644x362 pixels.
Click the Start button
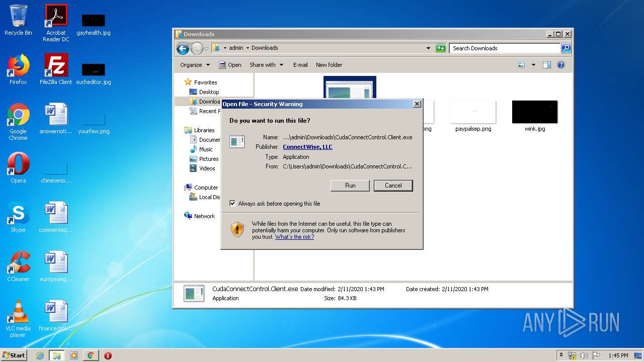[14, 355]
